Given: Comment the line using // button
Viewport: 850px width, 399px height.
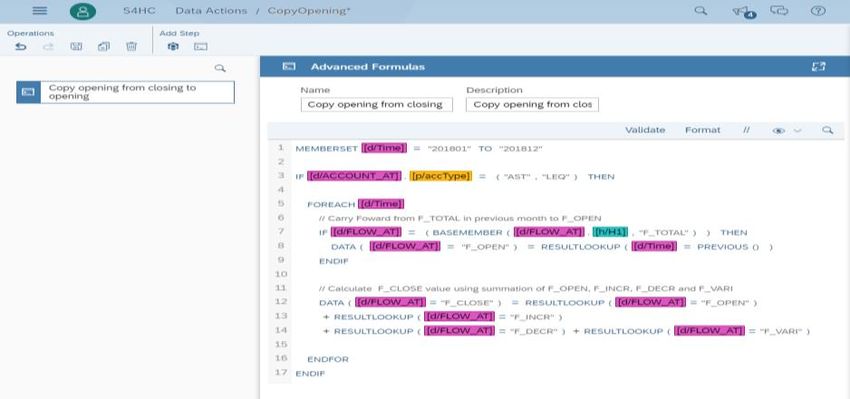Looking at the screenshot, I should coord(746,130).
